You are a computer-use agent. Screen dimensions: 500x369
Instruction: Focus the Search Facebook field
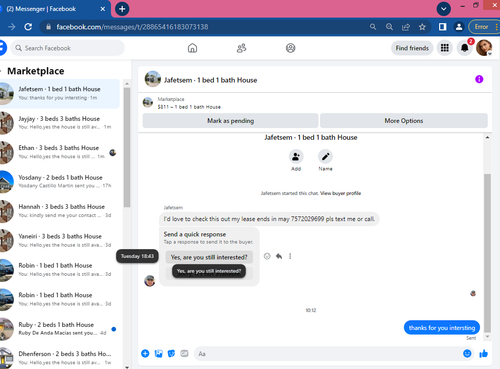point(68,48)
